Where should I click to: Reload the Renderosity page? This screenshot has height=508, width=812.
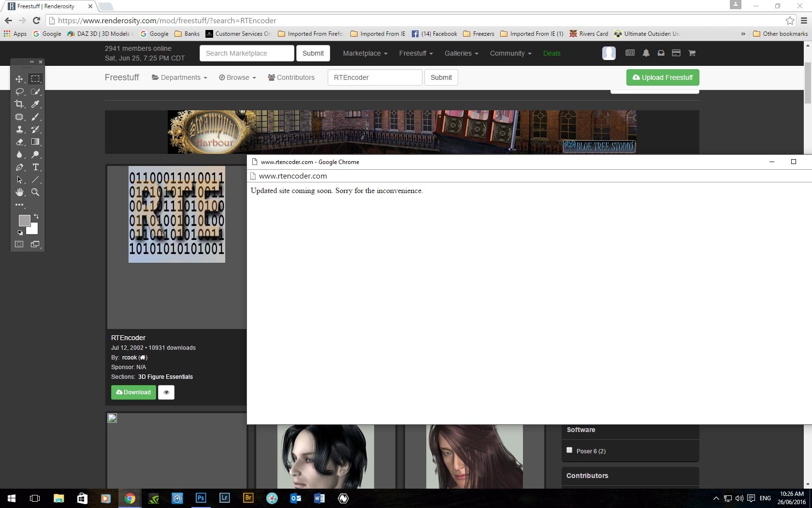36,20
